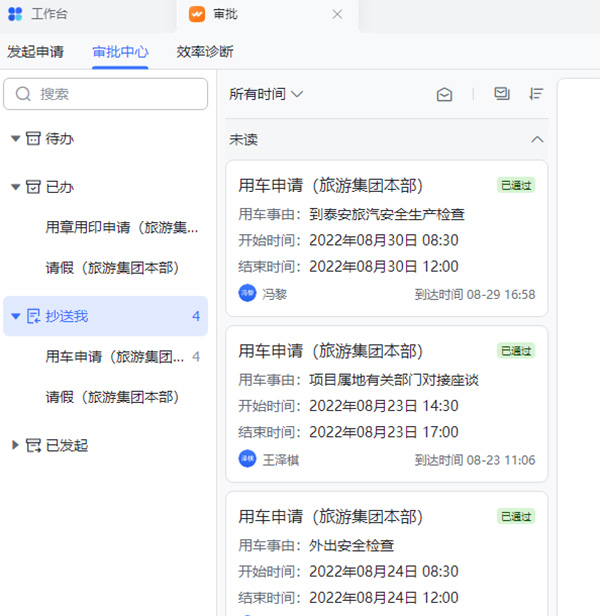Image resolution: width=600 pixels, height=616 pixels.
Task: Select 请假（旅游集团本部）under 抄送我
Action: pos(112,397)
